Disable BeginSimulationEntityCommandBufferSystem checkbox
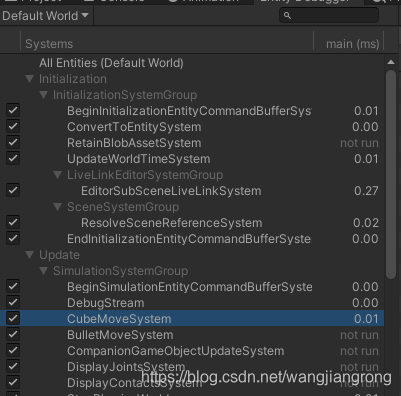This screenshot has height=396, width=401. (13, 287)
